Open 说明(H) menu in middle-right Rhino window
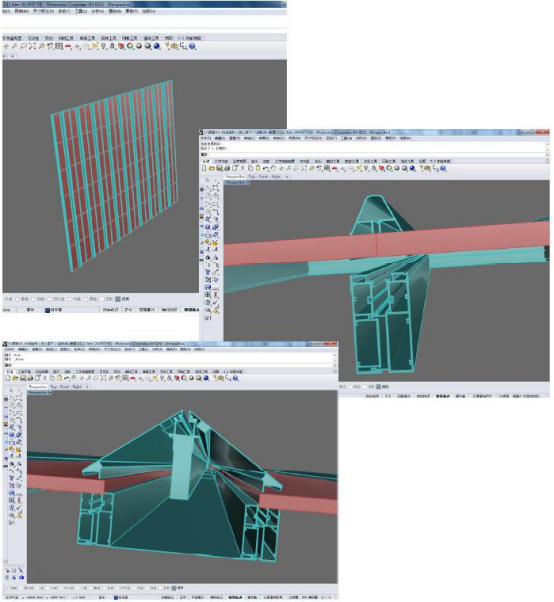Viewport: 554px width, 602px height. 405,138
